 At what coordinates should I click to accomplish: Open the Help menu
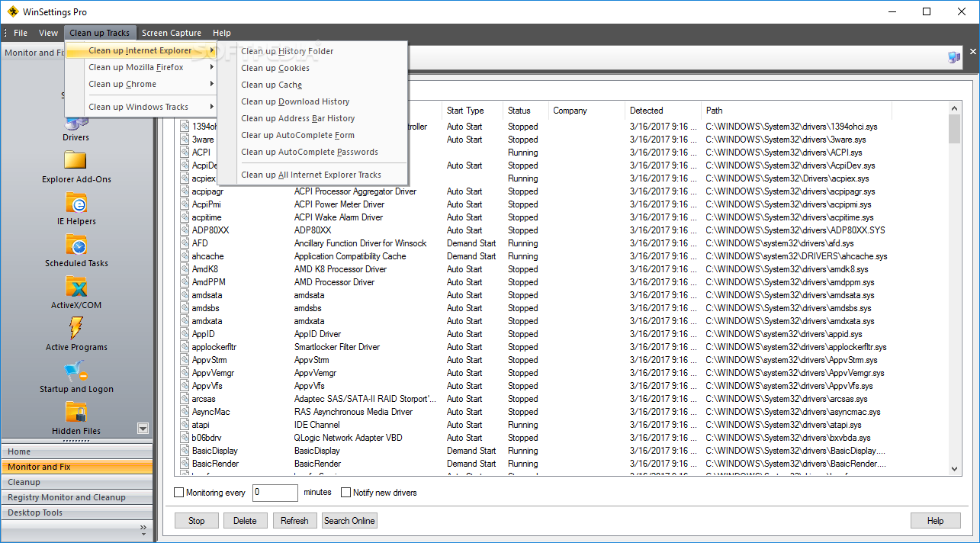click(x=222, y=33)
